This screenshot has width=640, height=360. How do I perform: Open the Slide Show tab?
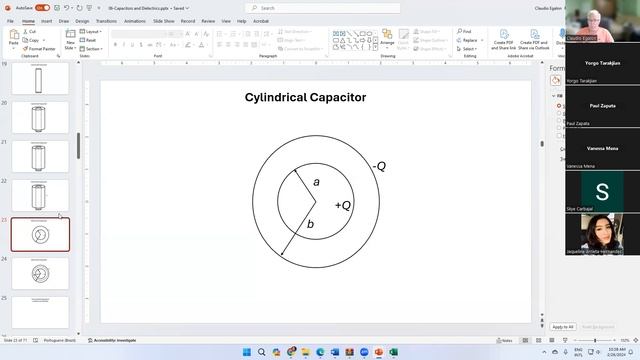pyautogui.click(x=164, y=21)
